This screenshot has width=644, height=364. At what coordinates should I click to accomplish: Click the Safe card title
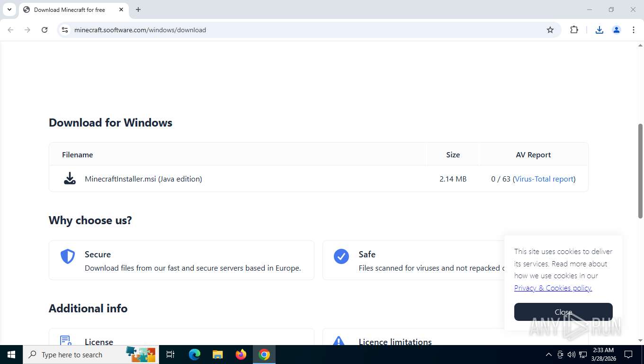[x=367, y=254]
